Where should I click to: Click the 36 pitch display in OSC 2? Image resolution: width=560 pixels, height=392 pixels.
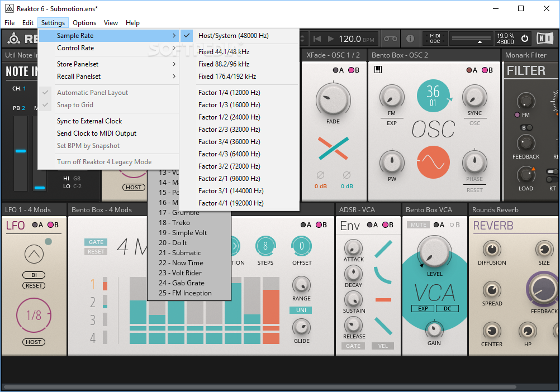(433, 95)
